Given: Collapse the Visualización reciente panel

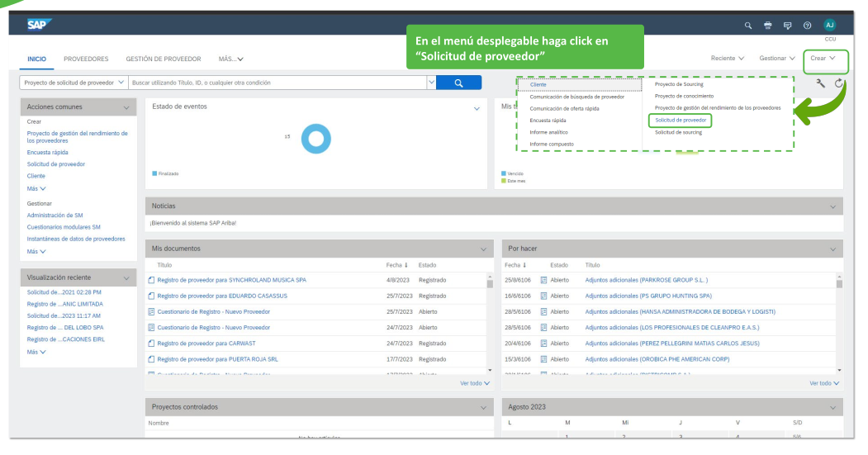Looking at the screenshot, I should tap(126, 277).
